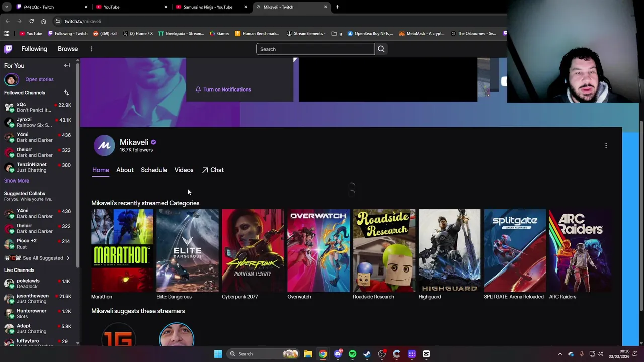Open Steam from the taskbar
Viewport: 644px width, 362px height.
tap(367, 354)
